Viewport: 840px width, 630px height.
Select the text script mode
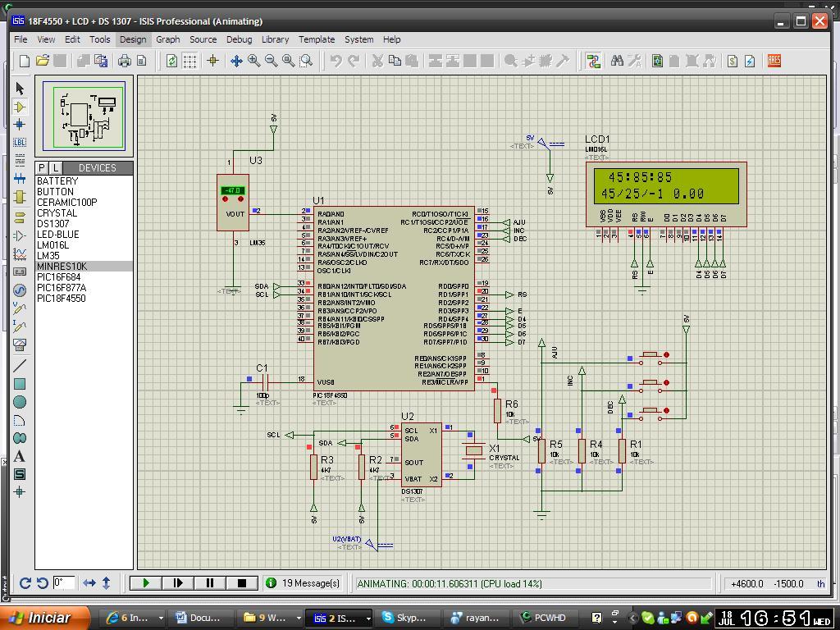tap(20, 160)
